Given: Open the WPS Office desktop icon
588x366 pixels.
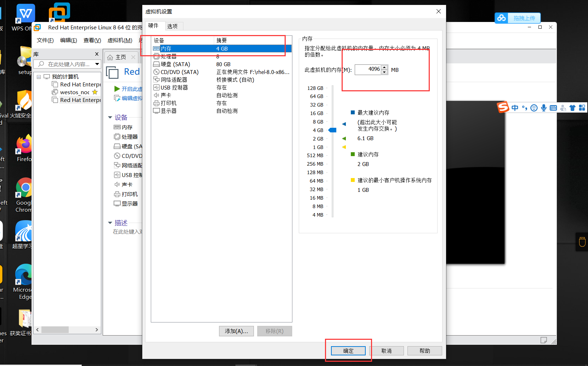Looking at the screenshot, I should [25, 18].
